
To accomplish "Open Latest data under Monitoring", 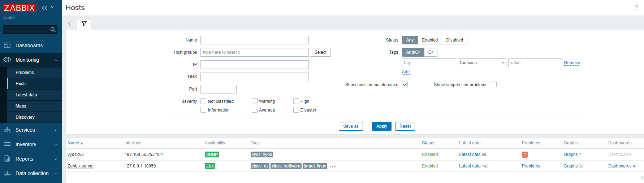I will click(34, 95).
